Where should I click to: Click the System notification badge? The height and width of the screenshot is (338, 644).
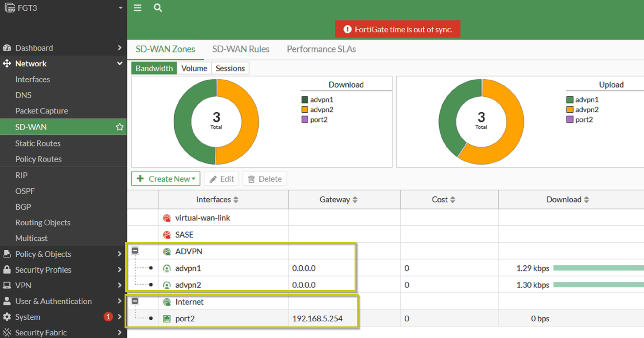pos(108,317)
